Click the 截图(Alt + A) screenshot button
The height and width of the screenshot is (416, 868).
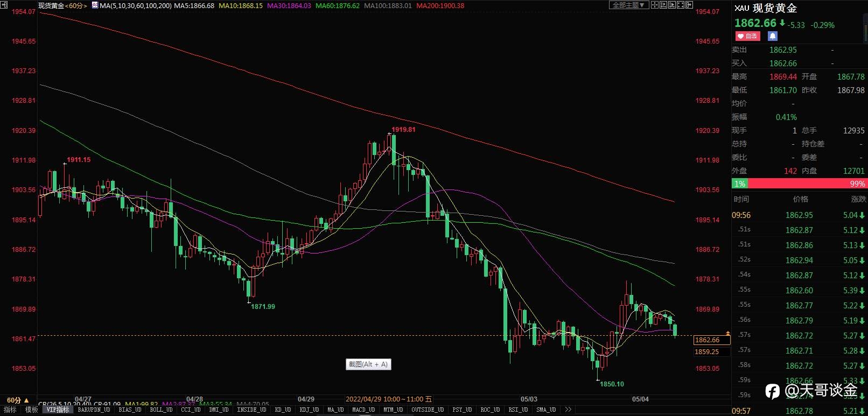[368, 364]
